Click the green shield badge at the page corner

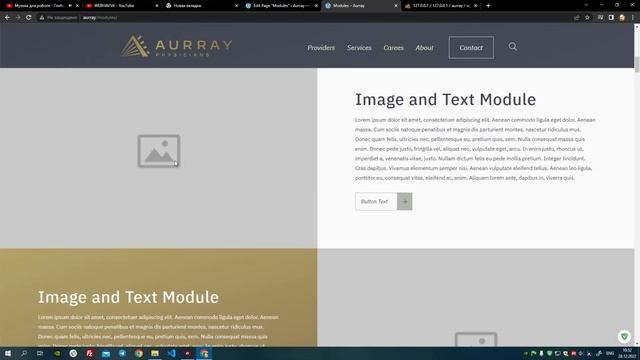click(x=624, y=336)
